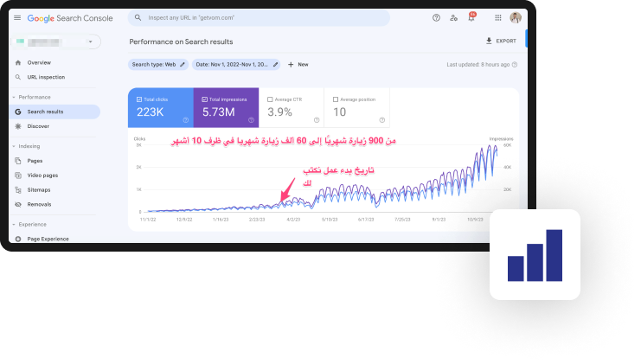This screenshot has width=641, height=364.
Task: Click the user profile avatar
Action: [x=516, y=17]
